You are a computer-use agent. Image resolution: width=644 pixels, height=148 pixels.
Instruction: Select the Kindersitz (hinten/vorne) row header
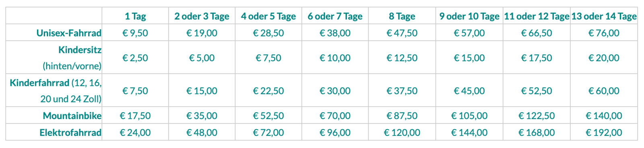[72, 58]
